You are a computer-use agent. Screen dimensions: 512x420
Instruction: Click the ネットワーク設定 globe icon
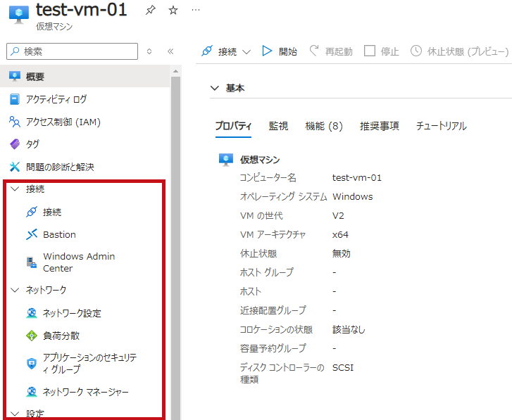[32, 313]
